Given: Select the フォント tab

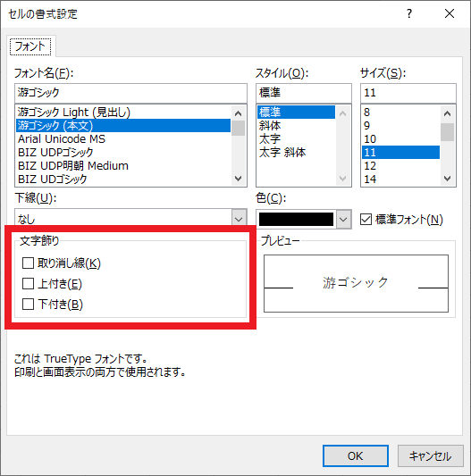Looking at the screenshot, I should [30, 46].
